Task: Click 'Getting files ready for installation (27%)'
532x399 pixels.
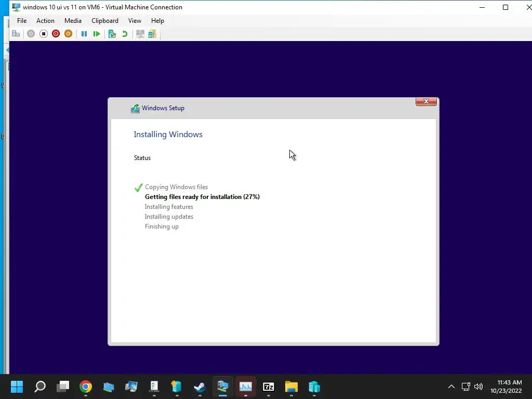Action: (x=202, y=197)
